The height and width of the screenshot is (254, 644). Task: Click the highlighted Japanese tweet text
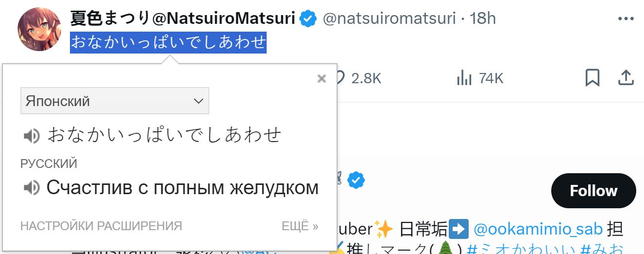coord(169,42)
